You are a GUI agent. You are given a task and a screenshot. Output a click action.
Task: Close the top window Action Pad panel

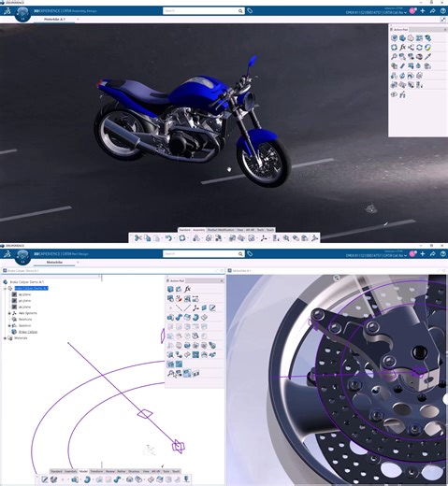click(445, 29)
